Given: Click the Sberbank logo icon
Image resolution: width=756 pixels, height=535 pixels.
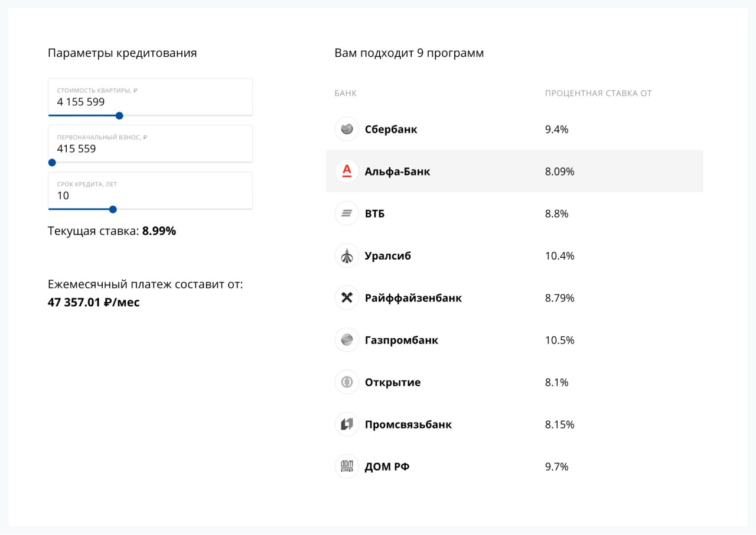Looking at the screenshot, I should tap(347, 129).
